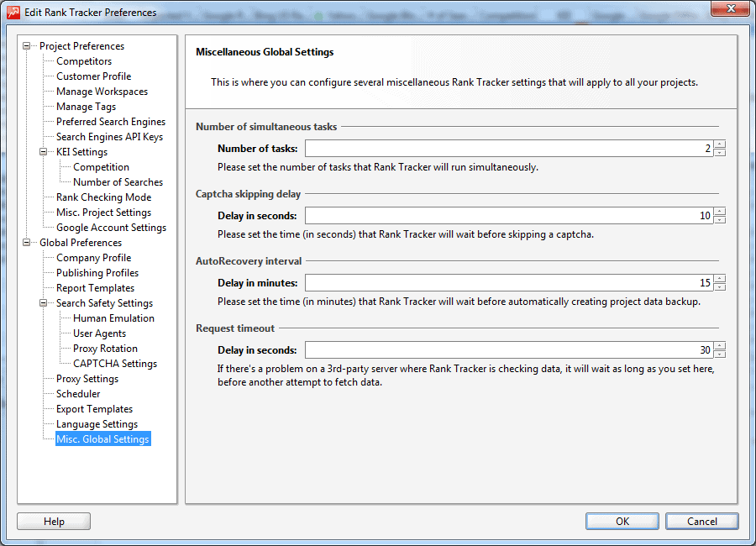Screen dimensions: 756x546
Task: Click the Number of tasks field
Action: coord(509,149)
